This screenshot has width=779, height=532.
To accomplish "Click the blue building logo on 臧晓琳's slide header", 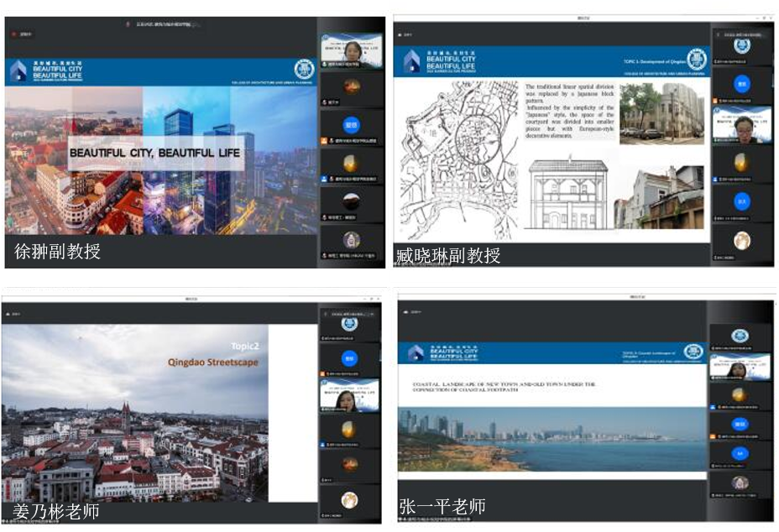I will point(411,60).
